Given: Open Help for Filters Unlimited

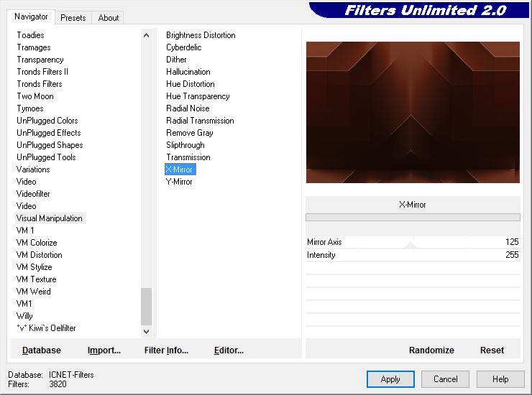Looking at the screenshot, I should (500, 379).
